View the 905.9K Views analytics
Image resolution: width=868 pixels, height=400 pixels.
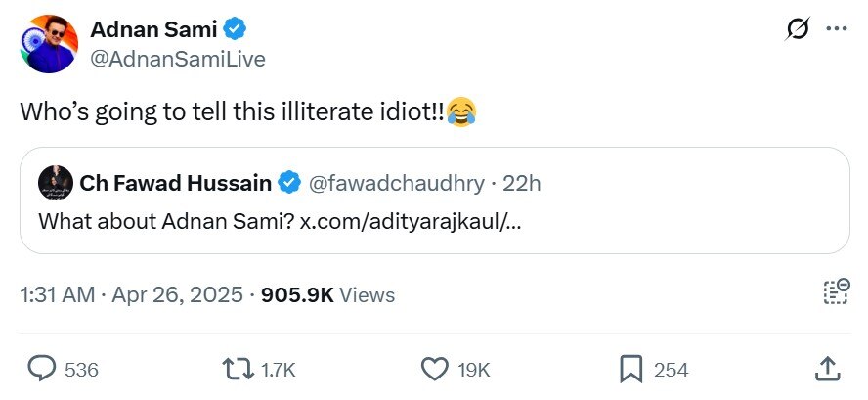point(327,294)
